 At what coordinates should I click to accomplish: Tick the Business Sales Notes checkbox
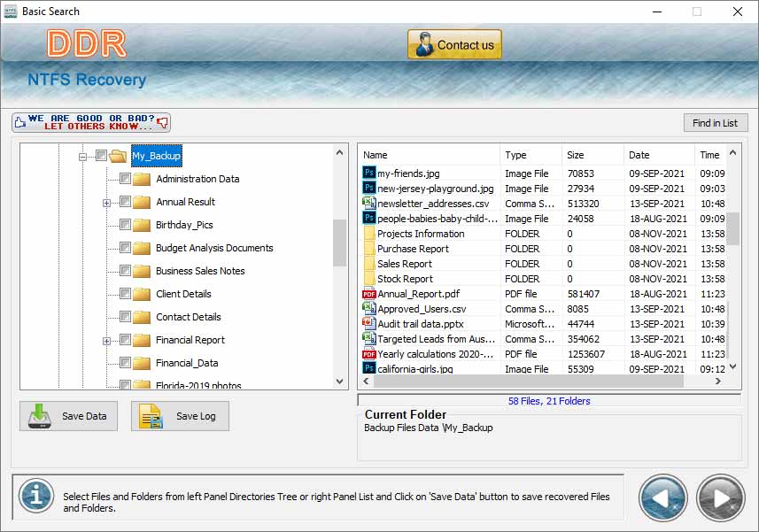point(125,270)
